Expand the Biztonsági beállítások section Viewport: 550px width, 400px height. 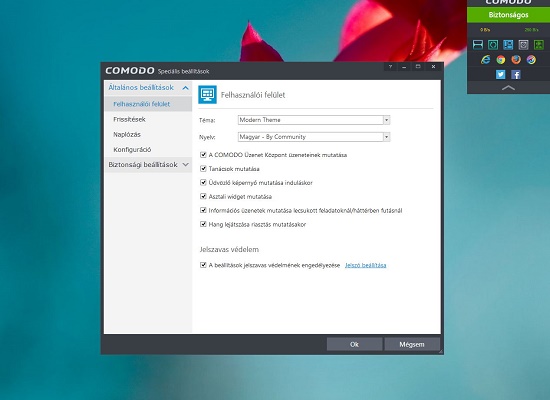[x=148, y=165]
